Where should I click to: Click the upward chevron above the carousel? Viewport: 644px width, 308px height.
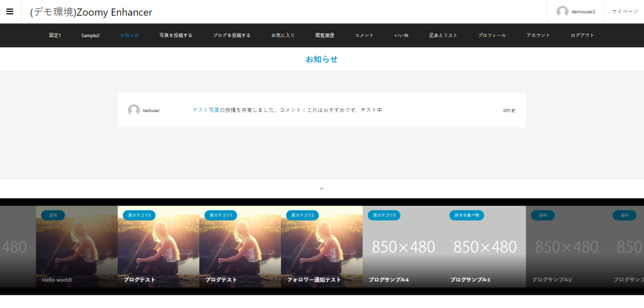321,188
